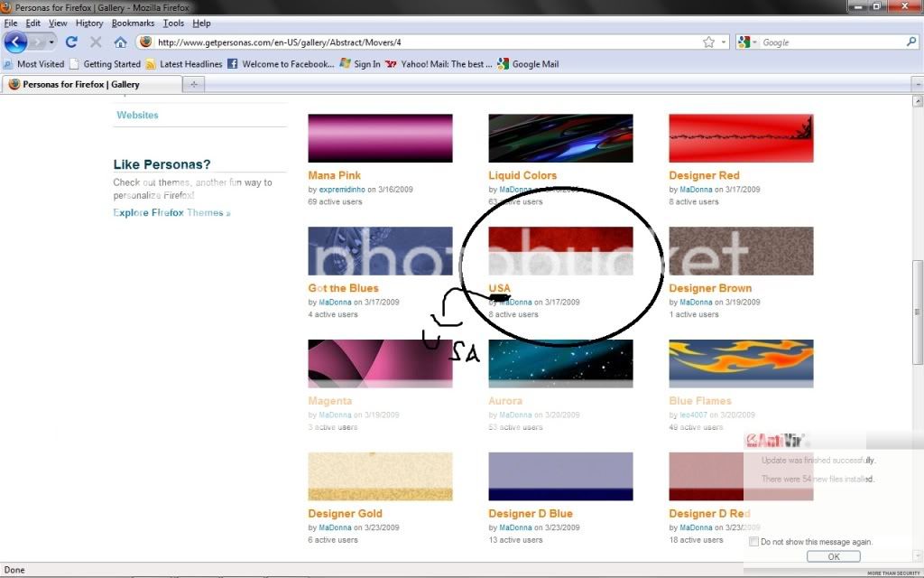Open the Edit menu

(x=33, y=23)
